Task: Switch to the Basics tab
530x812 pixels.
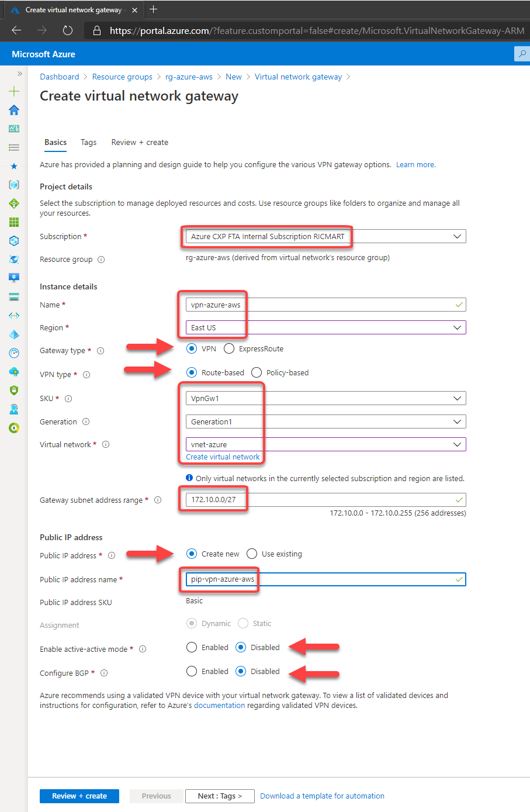Action: tap(56, 143)
